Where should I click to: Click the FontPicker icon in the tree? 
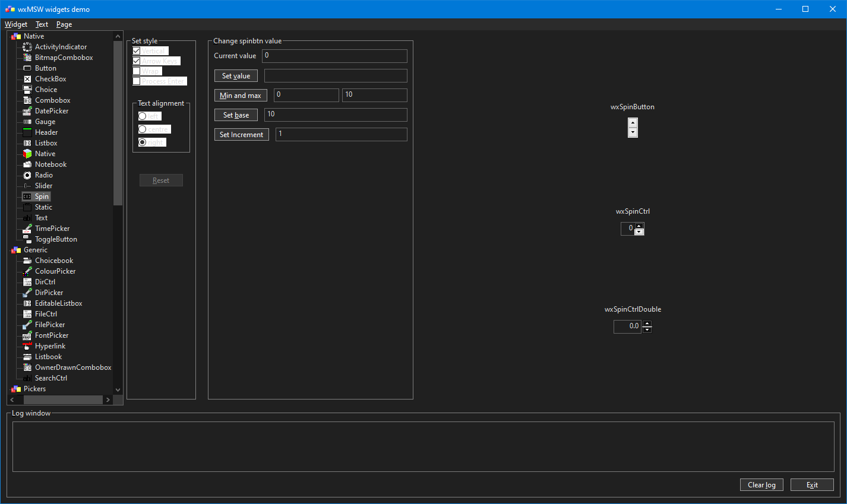pyautogui.click(x=27, y=335)
